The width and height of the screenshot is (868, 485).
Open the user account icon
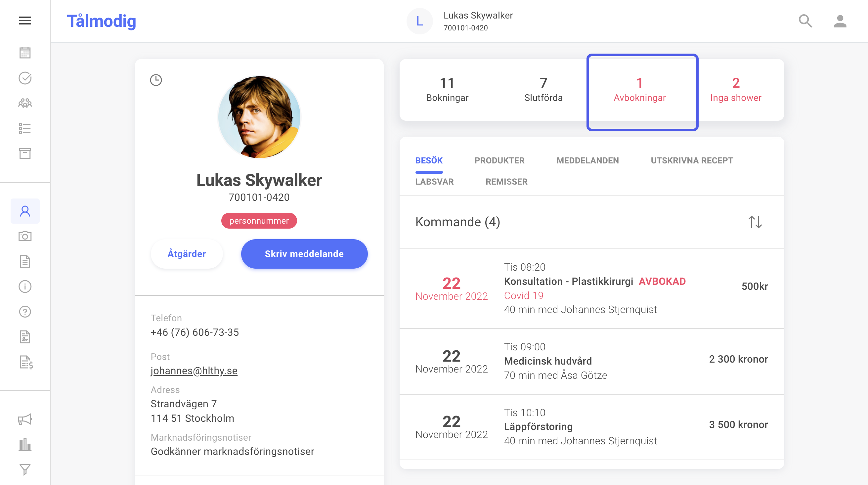pyautogui.click(x=840, y=21)
